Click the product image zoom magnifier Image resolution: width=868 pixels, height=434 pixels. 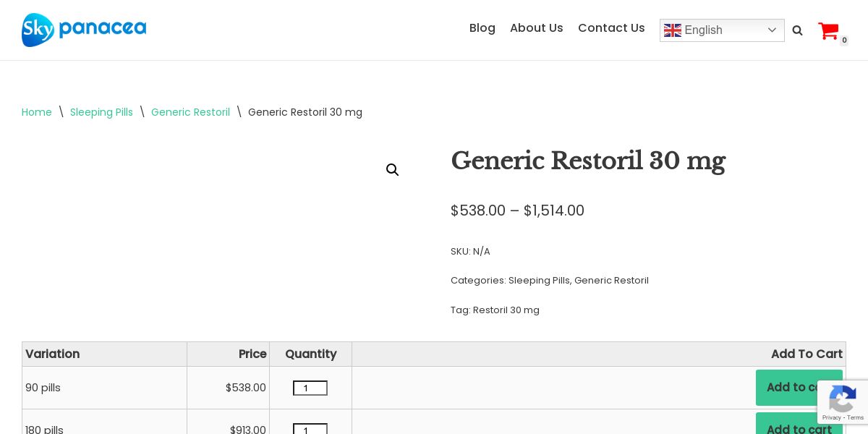point(392,170)
